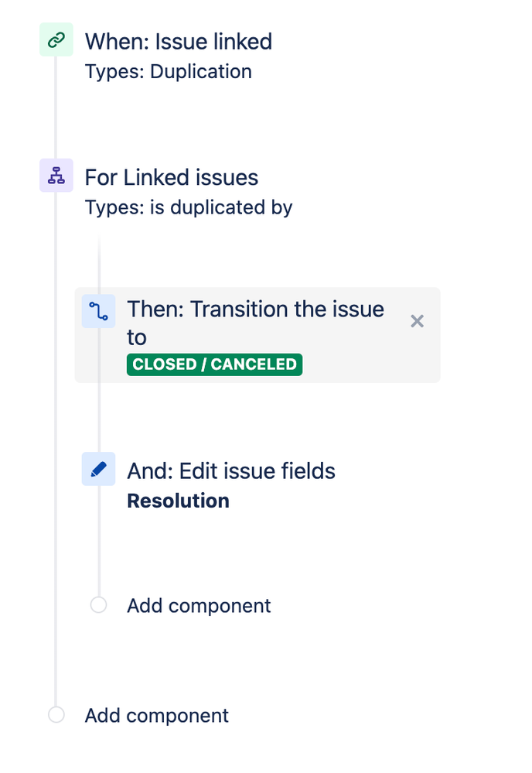Click the bold Resolution field label
532x773 pixels.
[x=179, y=501]
